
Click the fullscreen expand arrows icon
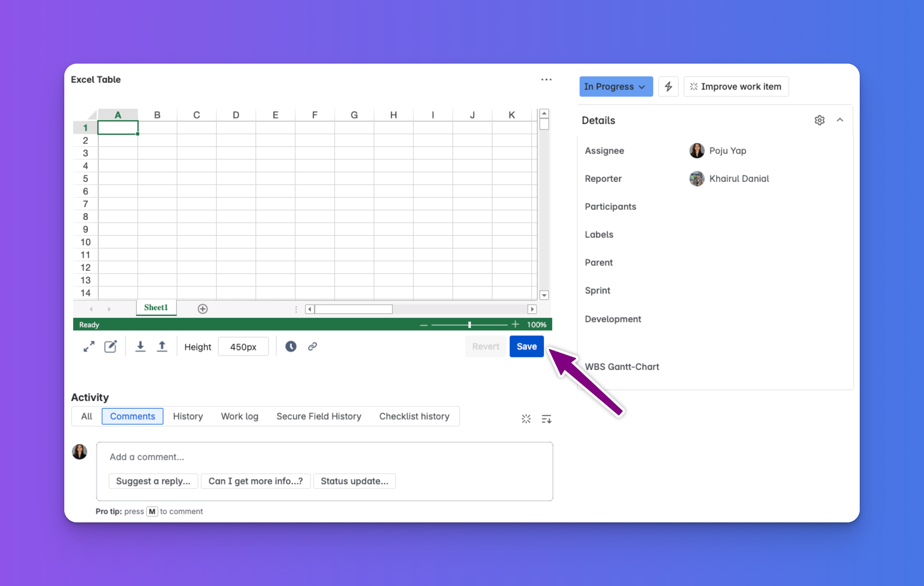coord(89,346)
